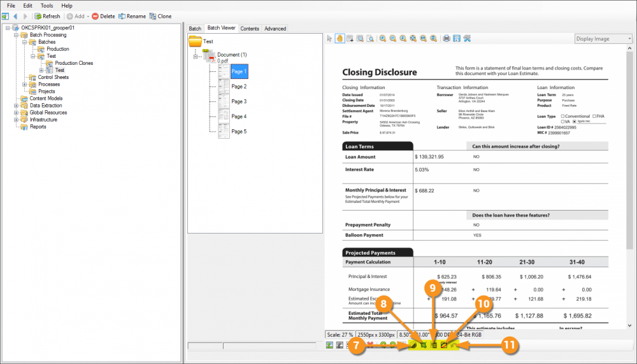Click the Rename button

tap(132, 17)
